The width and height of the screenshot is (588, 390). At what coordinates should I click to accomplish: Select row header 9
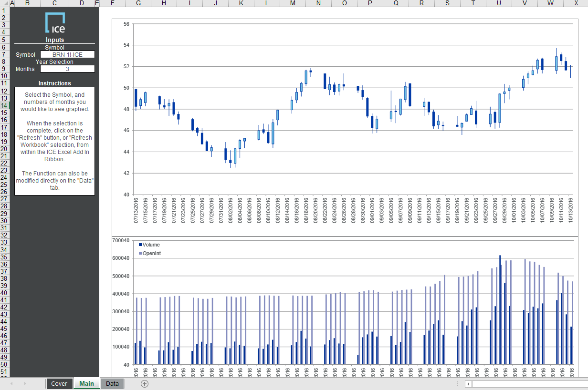coord(4,68)
